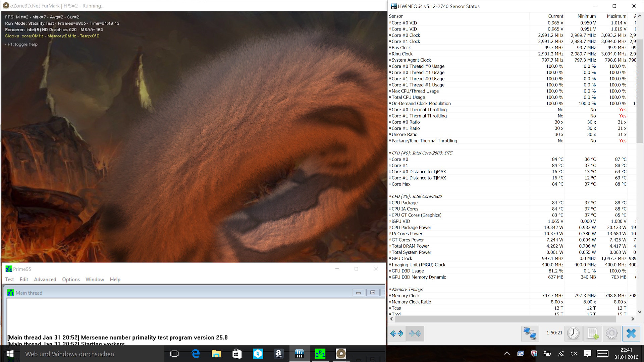Viewport: 644px width, 362px height.
Task: Open Wi-Fi network tray icon
Action: tap(561, 354)
